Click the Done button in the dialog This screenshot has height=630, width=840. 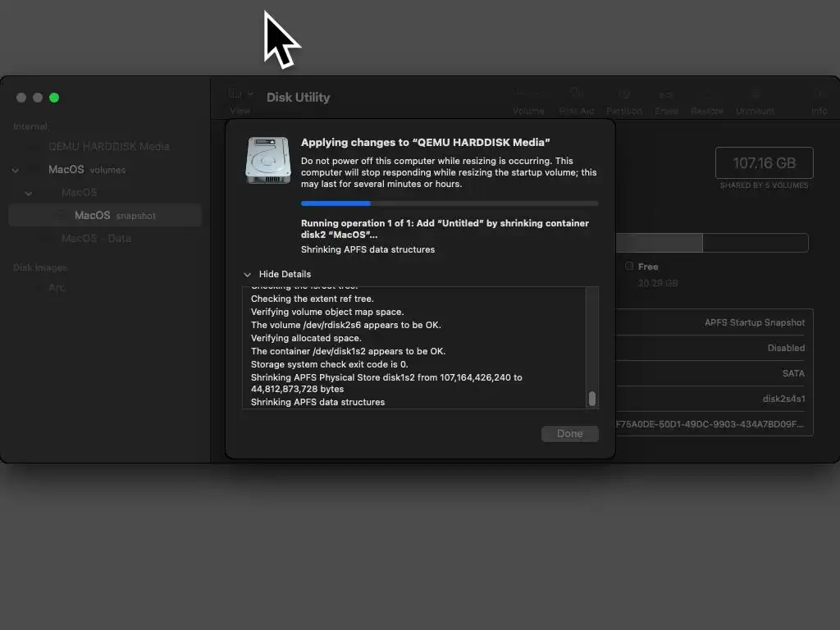click(x=570, y=433)
